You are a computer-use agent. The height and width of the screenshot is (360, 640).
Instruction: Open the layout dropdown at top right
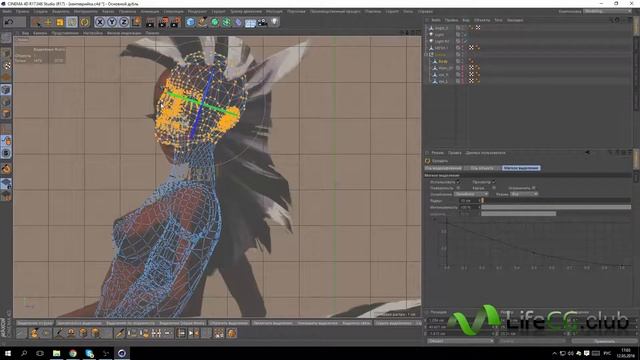[x=607, y=11]
